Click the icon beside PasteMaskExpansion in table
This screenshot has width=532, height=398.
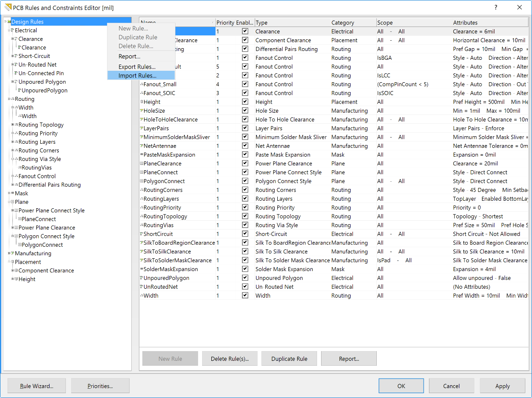pyautogui.click(x=142, y=155)
